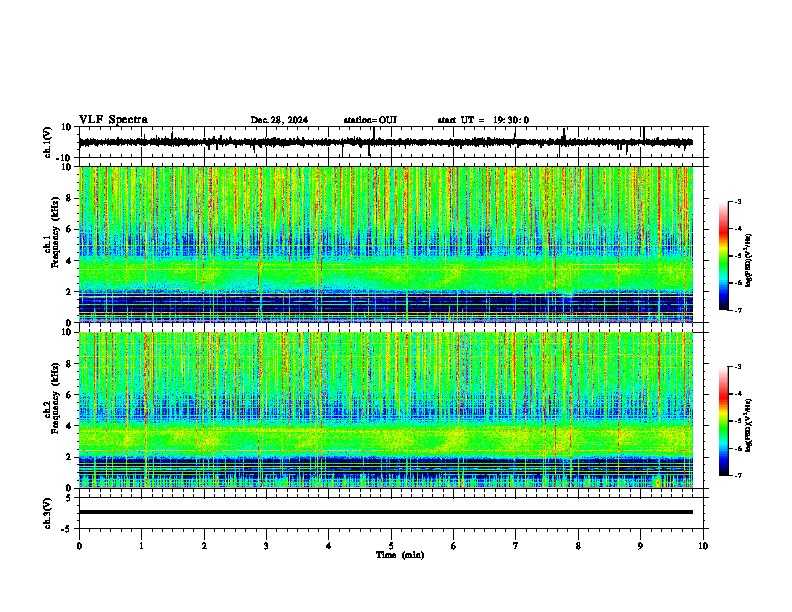
Task: Click the 'station=OUI' header label
Action: point(370,120)
